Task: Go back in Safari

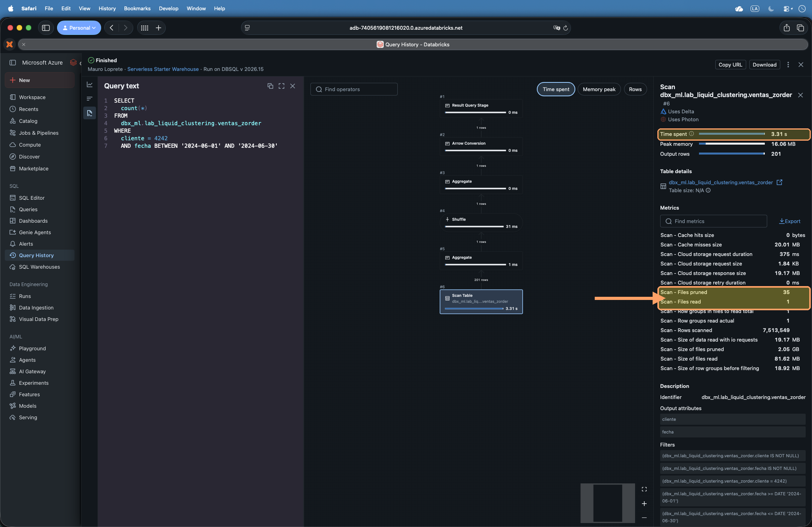Action: (111, 28)
